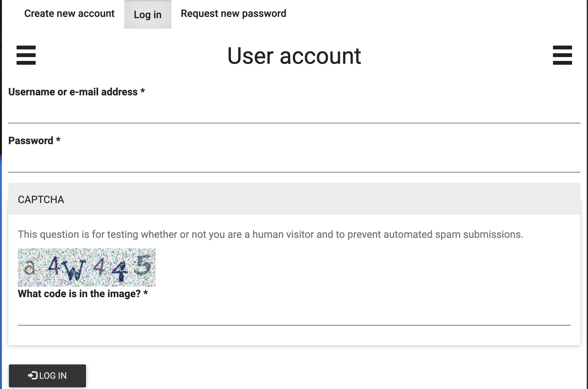Click the 'User account' page heading
Viewport: 588px width, 389px height.
coord(294,56)
